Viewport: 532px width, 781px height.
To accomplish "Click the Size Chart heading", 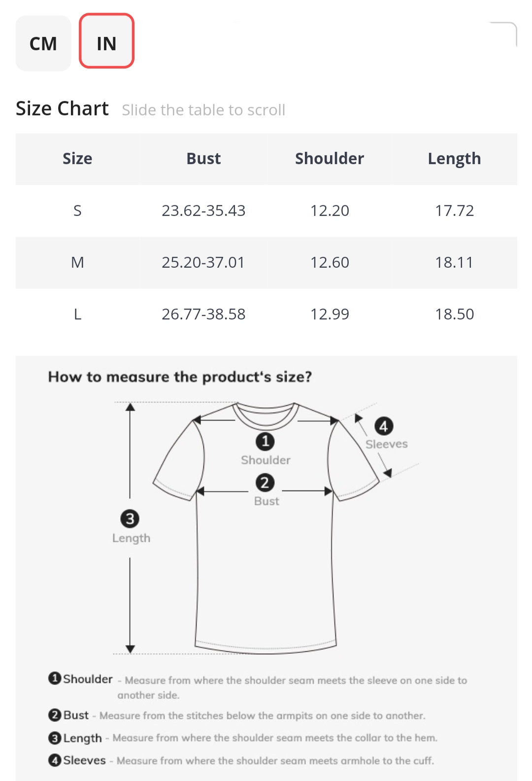I will point(62,108).
